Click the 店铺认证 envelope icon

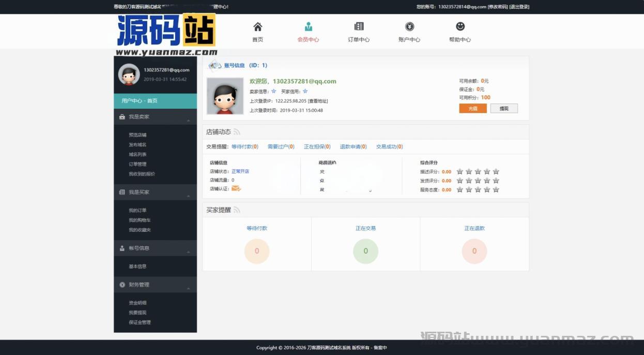click(x=236, y=188)
